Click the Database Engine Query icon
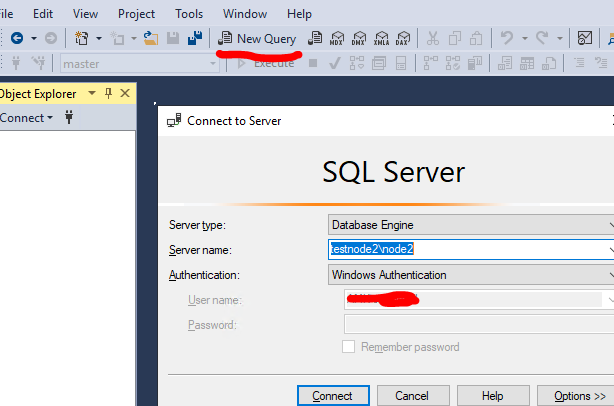 click(x=315, y=38)
